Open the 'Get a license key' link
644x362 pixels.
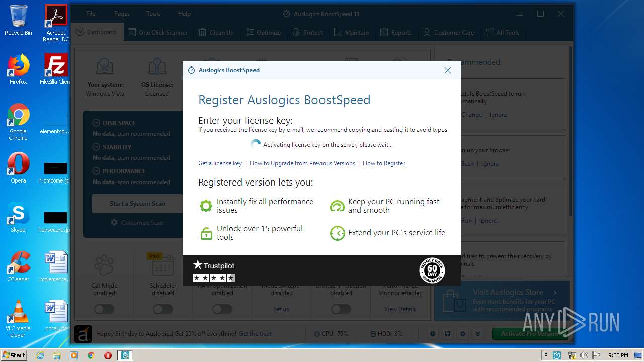point(220,163)
